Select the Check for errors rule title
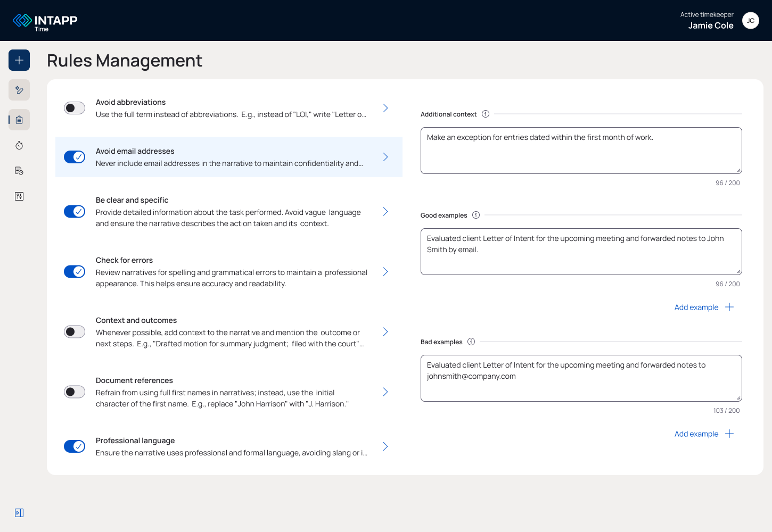Image resolution: width=772 pixels, height=532 pixels. pos(124,260)
